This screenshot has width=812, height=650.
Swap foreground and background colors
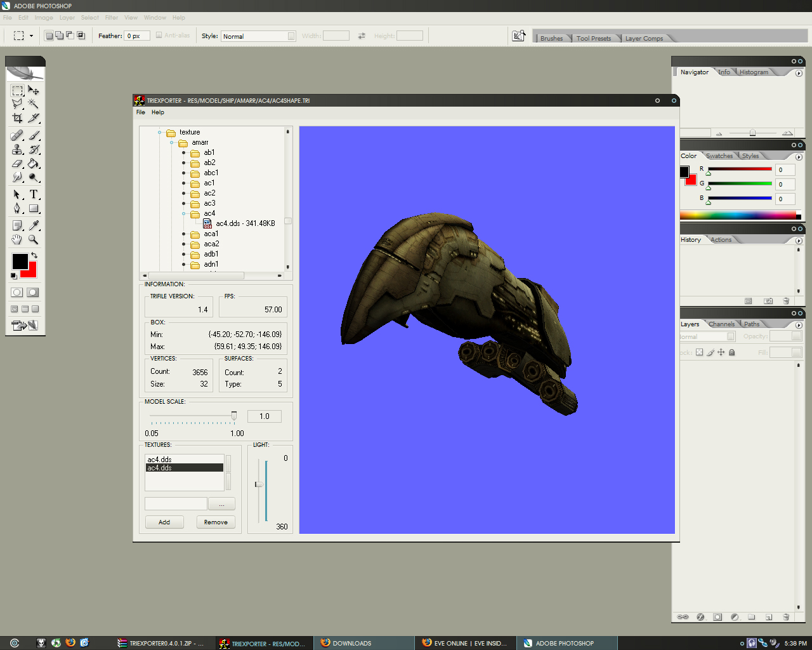coord(34,255)
